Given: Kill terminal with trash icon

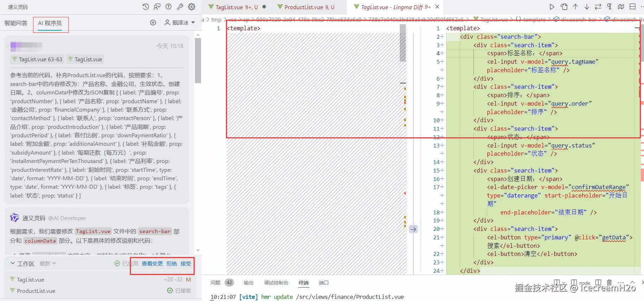Looking at the screenshot, I should tap(609, 282).
